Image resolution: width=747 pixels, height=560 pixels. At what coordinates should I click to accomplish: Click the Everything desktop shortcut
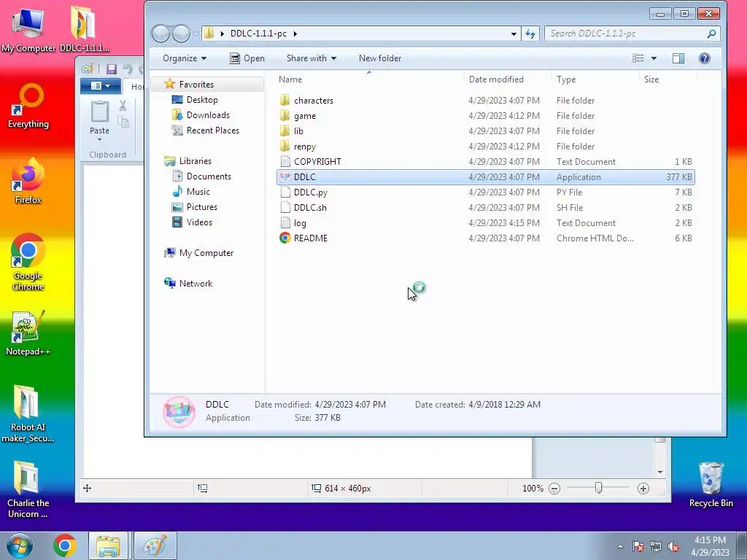click(x=28, y=106)
